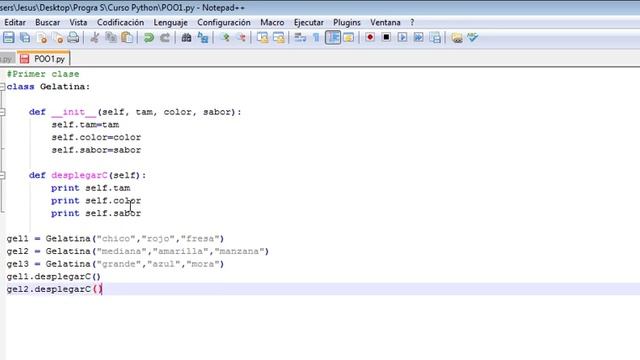Play back recorded macro icon
Image resolution: width=640 pixels, height=360 pixels.
[x=402, y=38]
